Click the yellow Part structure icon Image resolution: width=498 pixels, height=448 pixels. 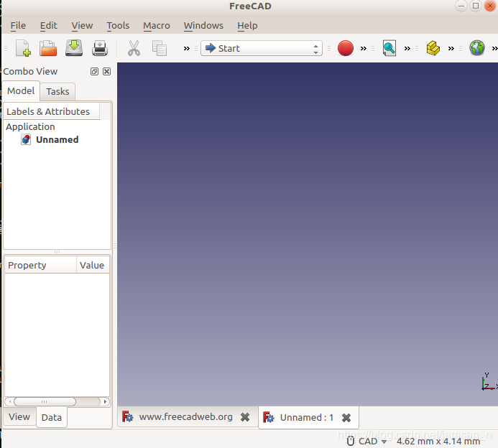click(433, 48)
